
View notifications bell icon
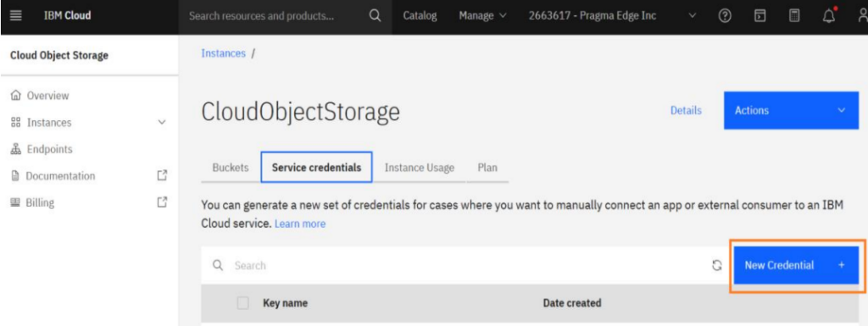829,16
